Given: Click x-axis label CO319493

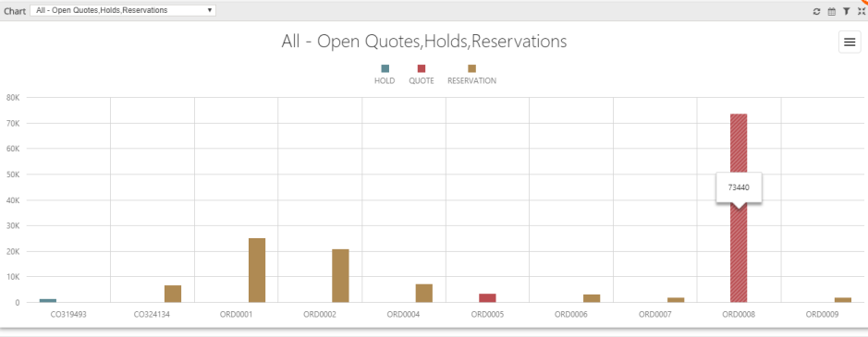Looking at the screenshot, I should [68, 314].
